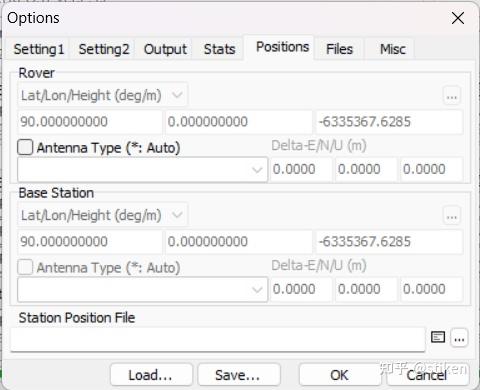Click Rover Delta-U field
This screenshot has width=480, height=390.
coord(431,170)
